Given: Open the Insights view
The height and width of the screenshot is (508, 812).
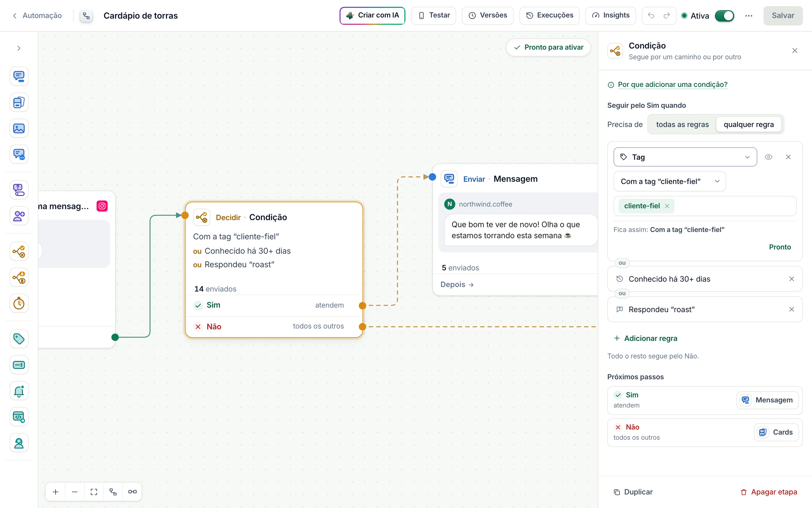Looking at the screenshot, I should [610, 16].
